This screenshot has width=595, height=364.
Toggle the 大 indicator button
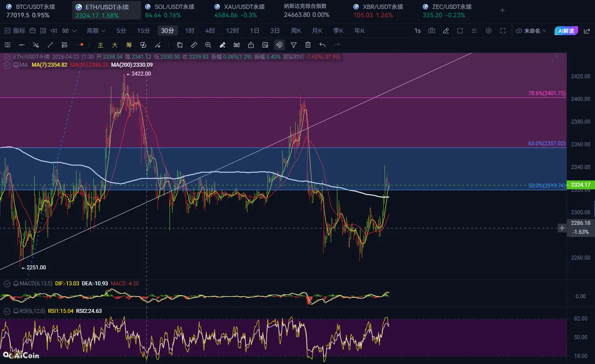tap(115, 45)
